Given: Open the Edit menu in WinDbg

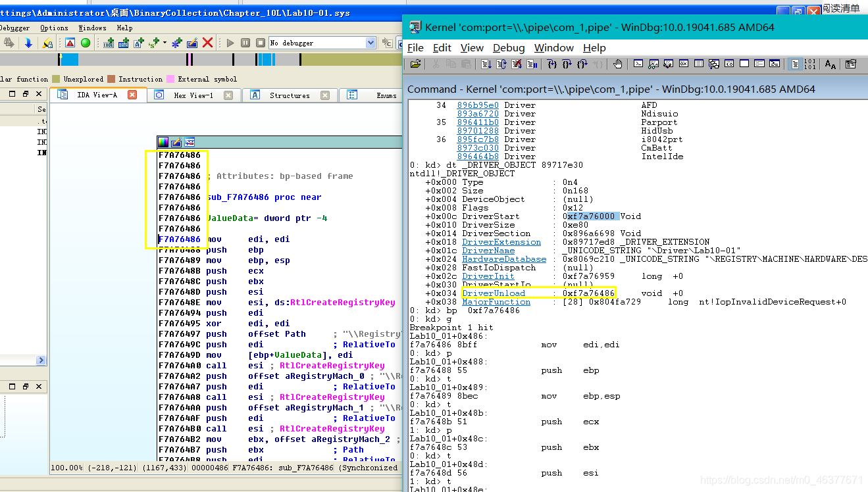Looking at the screenshot, I should [x=442, y=47].
